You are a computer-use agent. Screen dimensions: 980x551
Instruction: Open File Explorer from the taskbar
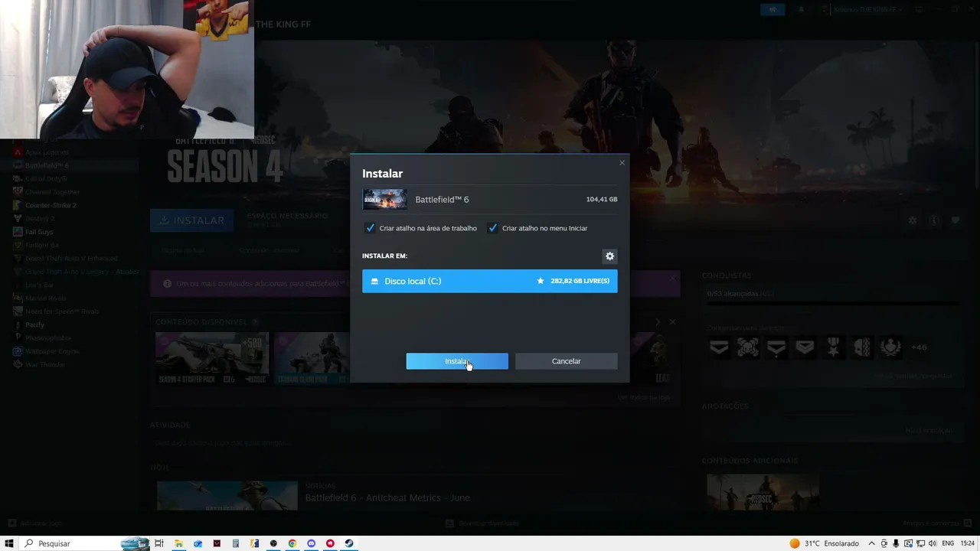[178, 543]
